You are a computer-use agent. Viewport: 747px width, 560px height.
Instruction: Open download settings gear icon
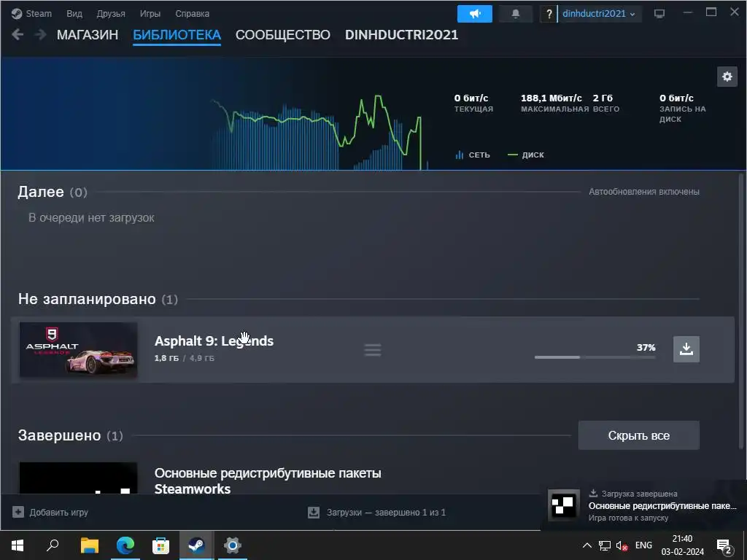727,76
